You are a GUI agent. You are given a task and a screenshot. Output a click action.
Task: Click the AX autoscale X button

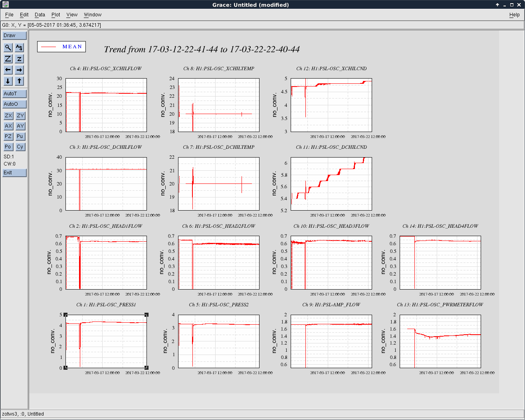(8, 126)
